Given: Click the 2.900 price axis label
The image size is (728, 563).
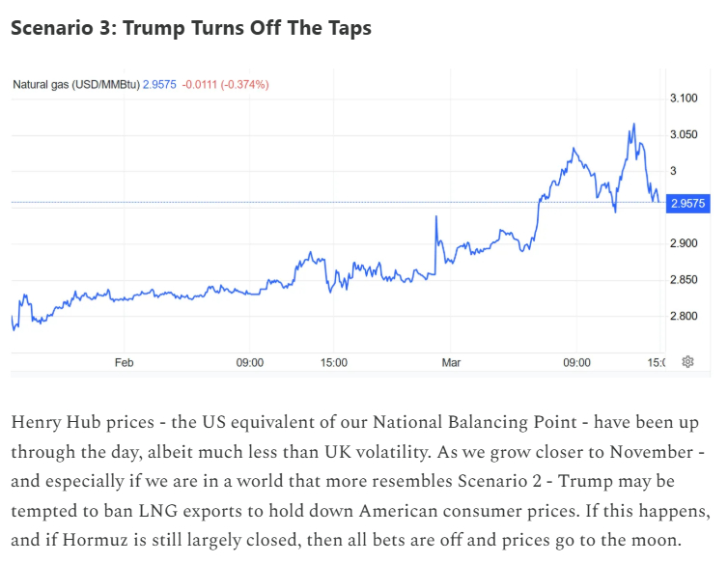Looking at the screenshot, I should [683, 243].
